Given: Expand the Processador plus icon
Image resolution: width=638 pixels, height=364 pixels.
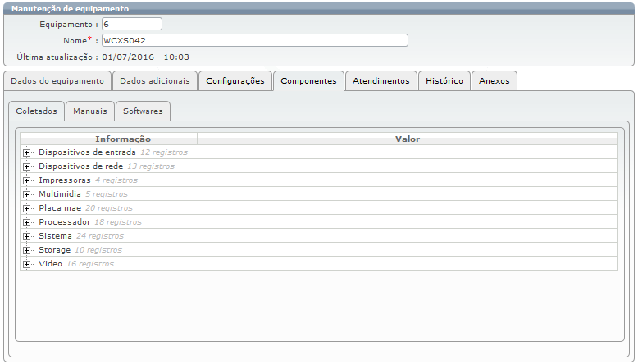Looking at the screenshot, I should click(27, 222).
